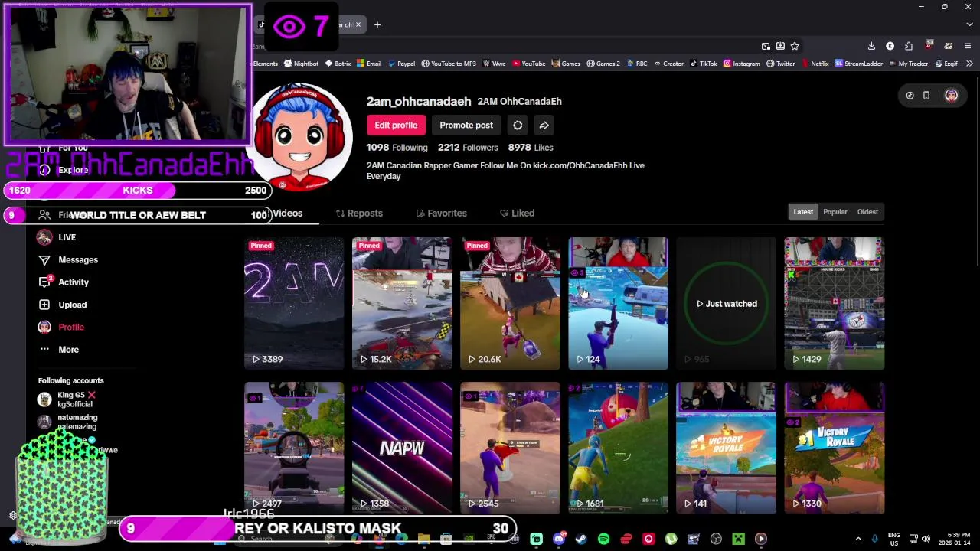
Task: Open the YouTube bookmark
Action: 528,64
